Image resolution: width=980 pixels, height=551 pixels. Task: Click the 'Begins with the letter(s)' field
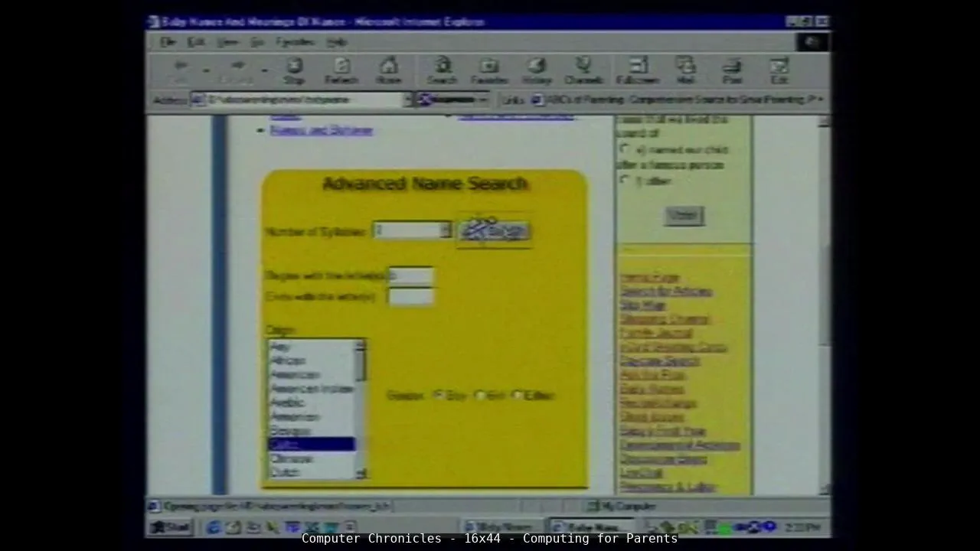coord(411,275)
